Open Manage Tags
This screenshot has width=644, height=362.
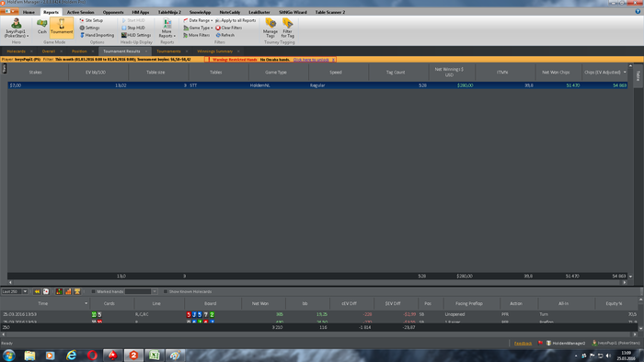click(270, 28)
